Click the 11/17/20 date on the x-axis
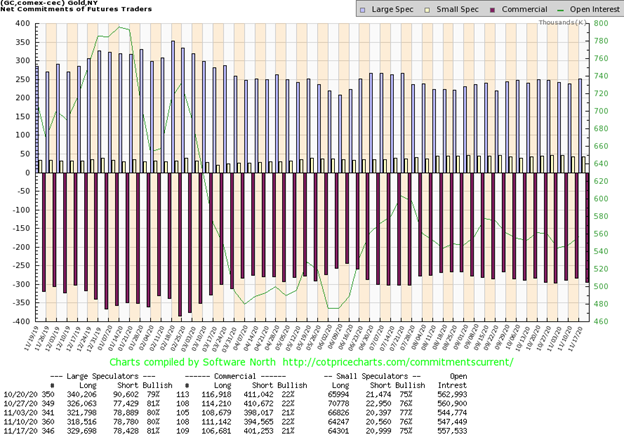The height and width of the screenshot is (435, 624). pos(575,339)
